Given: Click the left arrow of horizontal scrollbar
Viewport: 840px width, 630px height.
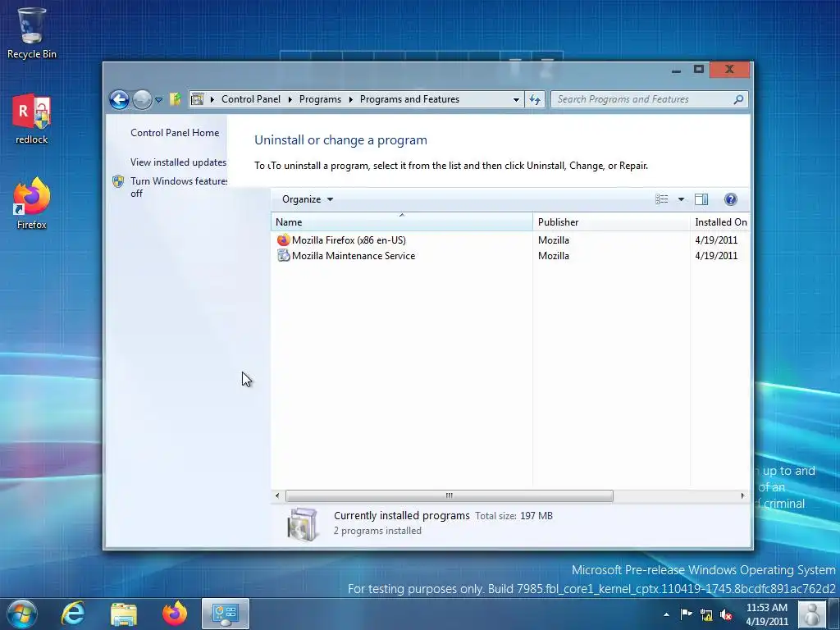Looking at the screenshot, I should coord(277,495).
